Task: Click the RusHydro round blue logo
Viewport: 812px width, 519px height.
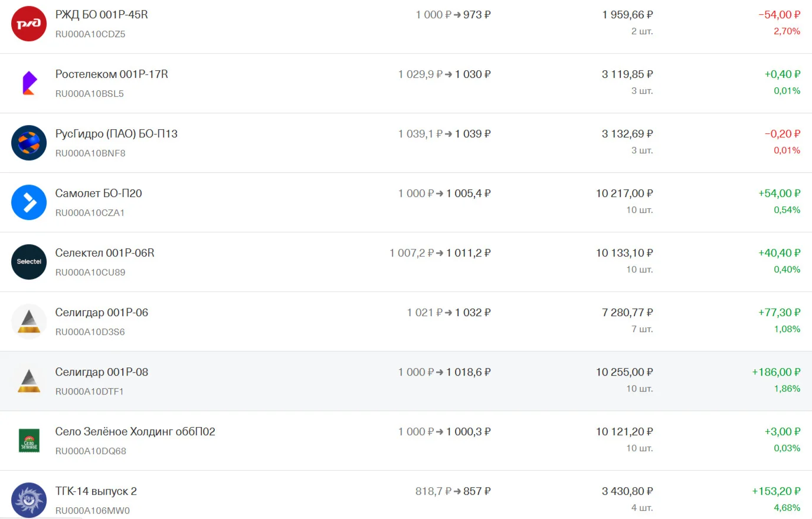Action: pos(29,143)
